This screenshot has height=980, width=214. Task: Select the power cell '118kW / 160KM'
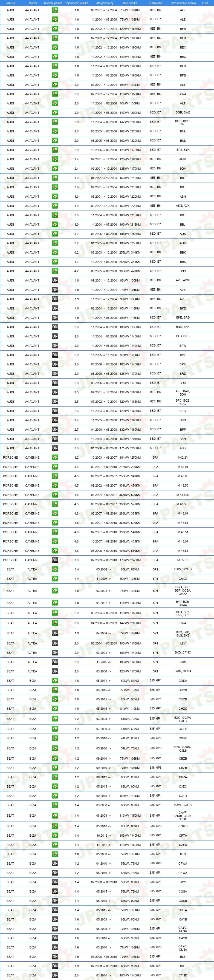[130, 603]
